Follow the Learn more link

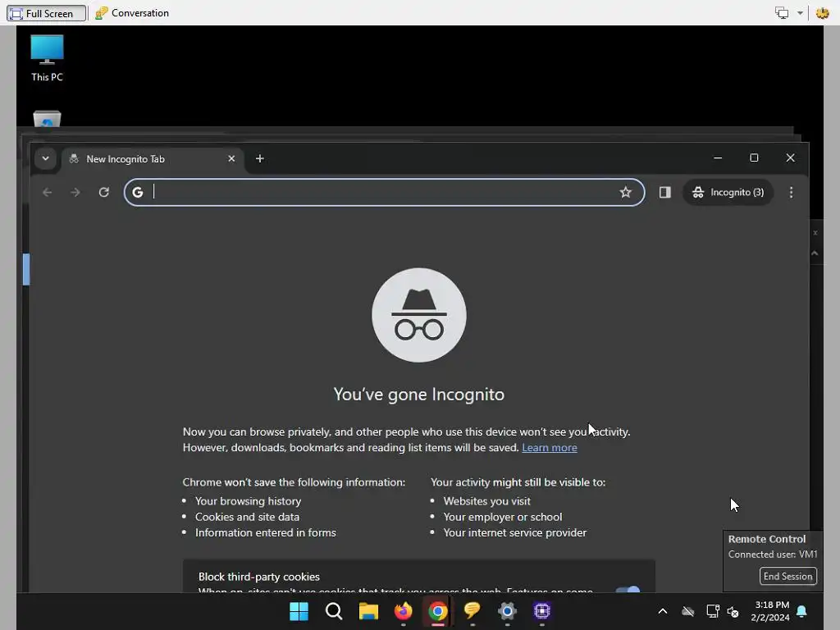tap(550, 447)
